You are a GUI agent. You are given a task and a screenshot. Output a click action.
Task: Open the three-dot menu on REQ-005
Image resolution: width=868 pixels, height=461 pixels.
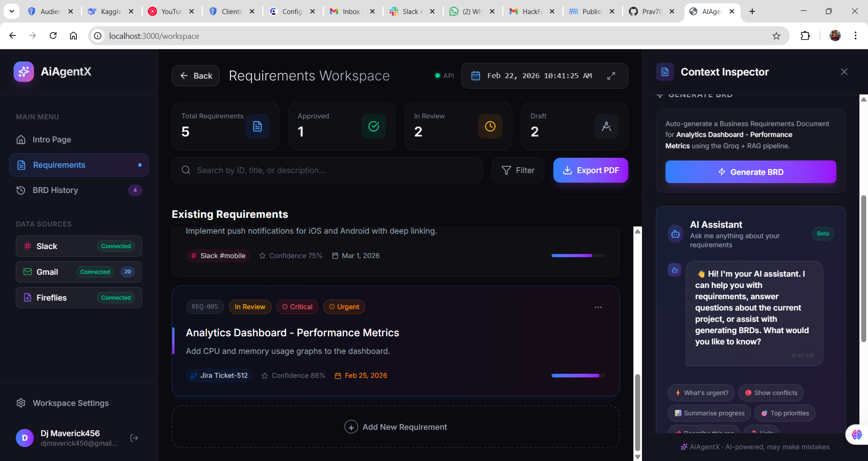coord(598,307)
